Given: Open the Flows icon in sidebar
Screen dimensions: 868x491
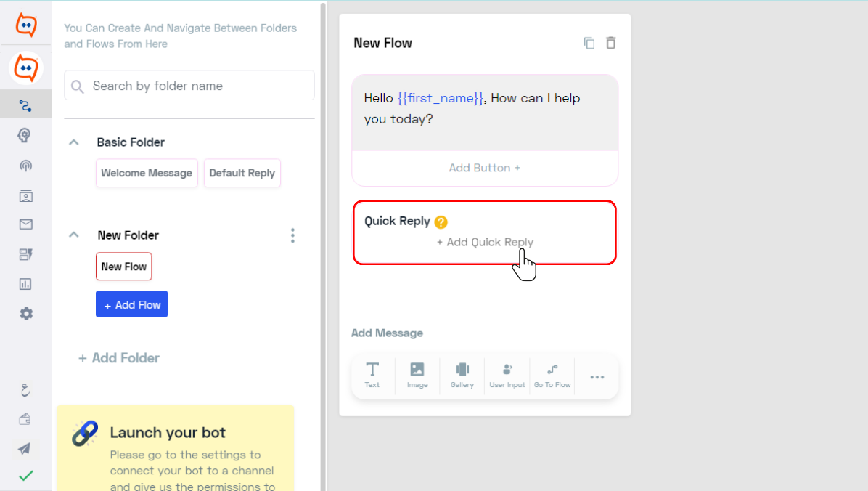Looking at the screenshot, I should 25,105.
